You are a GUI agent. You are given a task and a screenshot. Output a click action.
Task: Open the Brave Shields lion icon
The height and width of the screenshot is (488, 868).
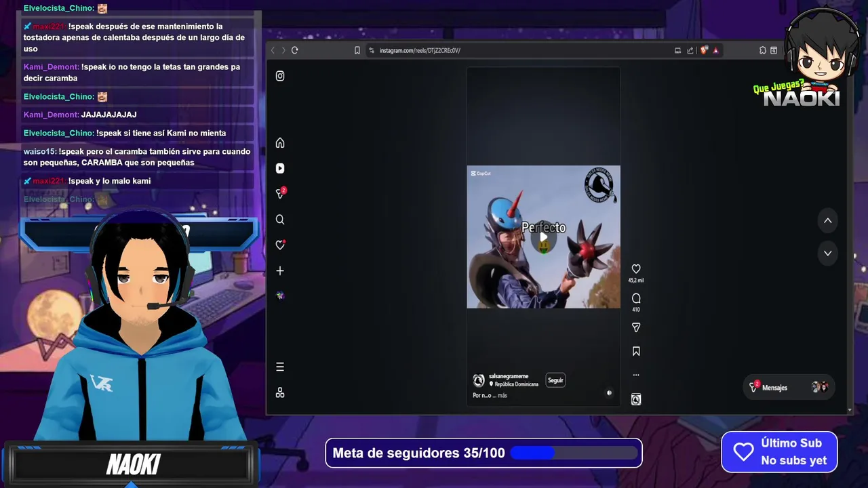[704, 50]
